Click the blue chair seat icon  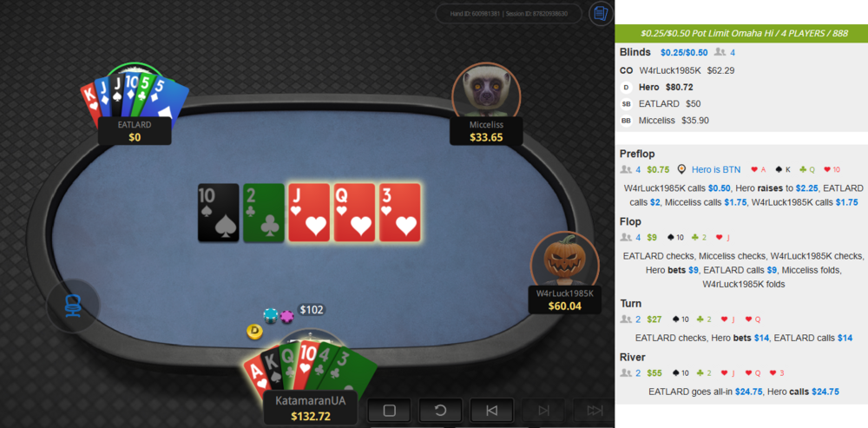[73, 306]
